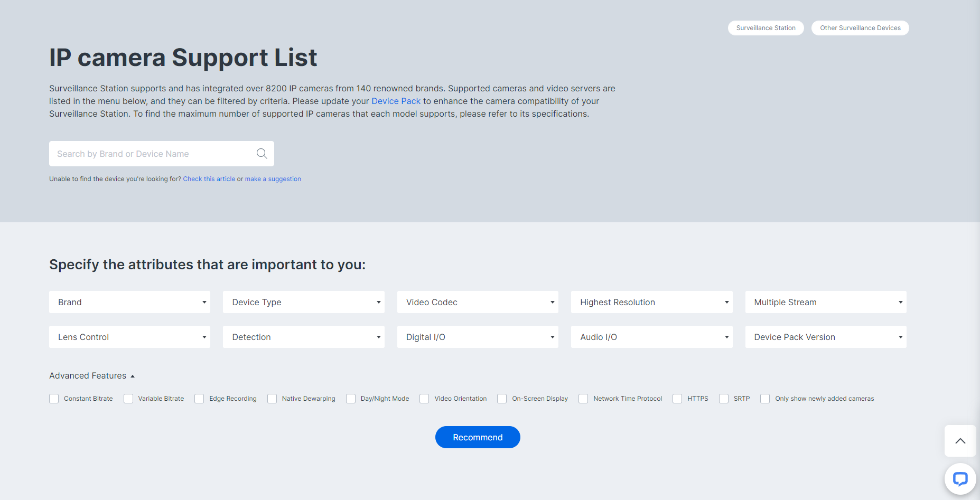Check Only show newly added cameras
Screen dimensions: 980x500
[765, 399]
